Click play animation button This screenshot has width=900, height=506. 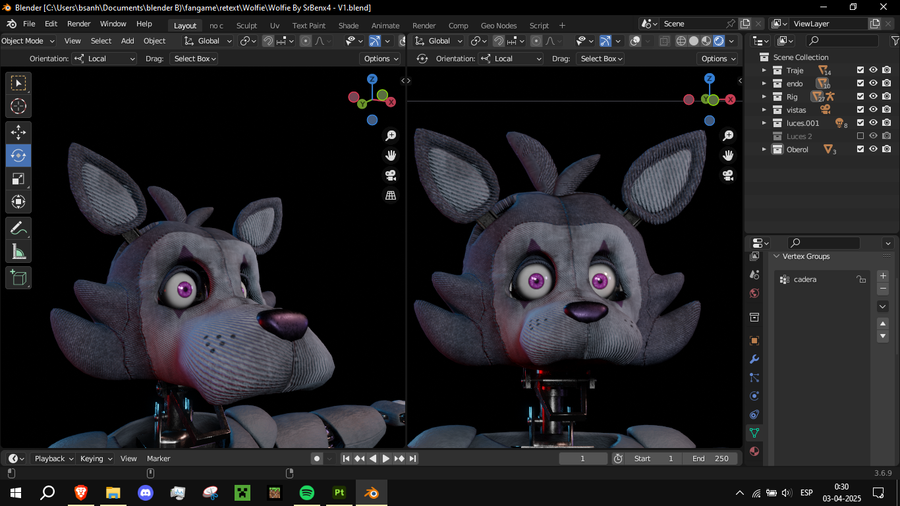[386, 459]
